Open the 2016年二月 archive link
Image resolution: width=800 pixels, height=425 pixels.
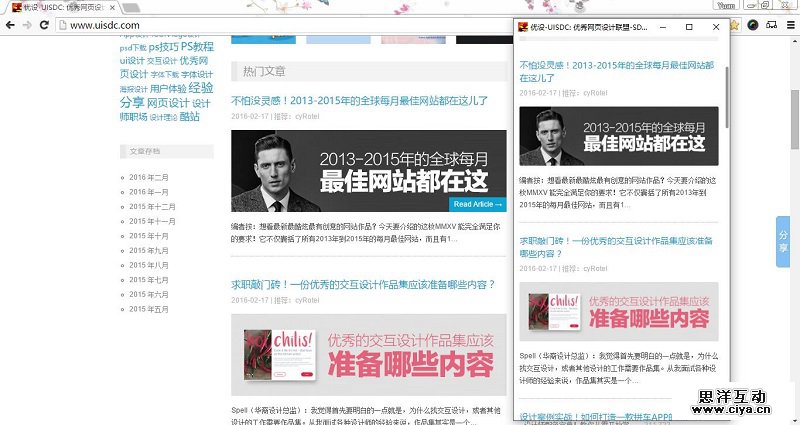[x=149, y=177]
